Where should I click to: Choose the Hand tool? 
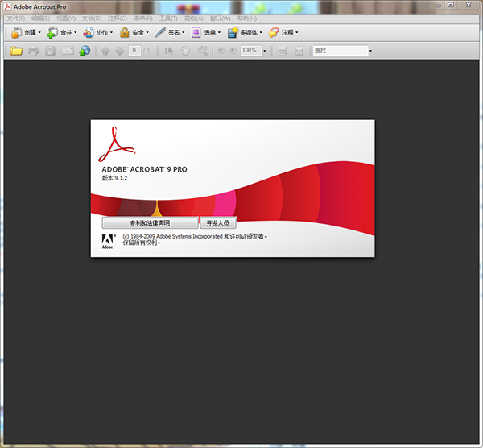point(185,51)
